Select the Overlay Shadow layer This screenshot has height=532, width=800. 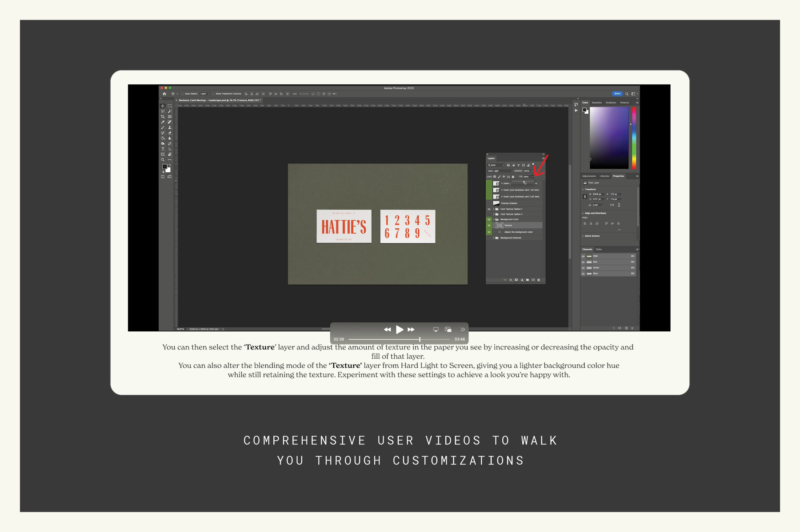(x=509, y=203)
